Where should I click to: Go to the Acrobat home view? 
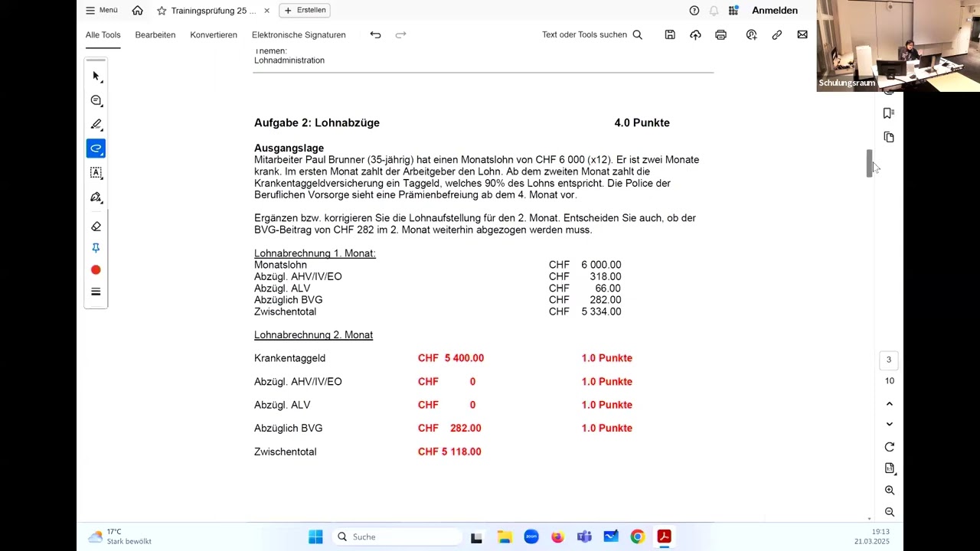[137, 11]
